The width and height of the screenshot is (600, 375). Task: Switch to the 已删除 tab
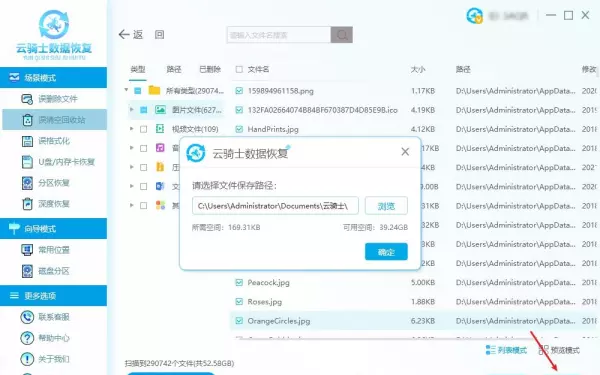(210, 69)
